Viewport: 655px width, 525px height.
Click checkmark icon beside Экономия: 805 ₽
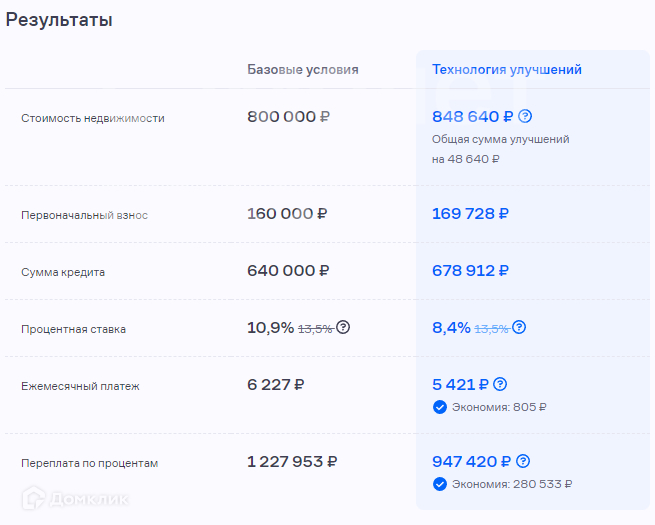click(x=440, y=407)
